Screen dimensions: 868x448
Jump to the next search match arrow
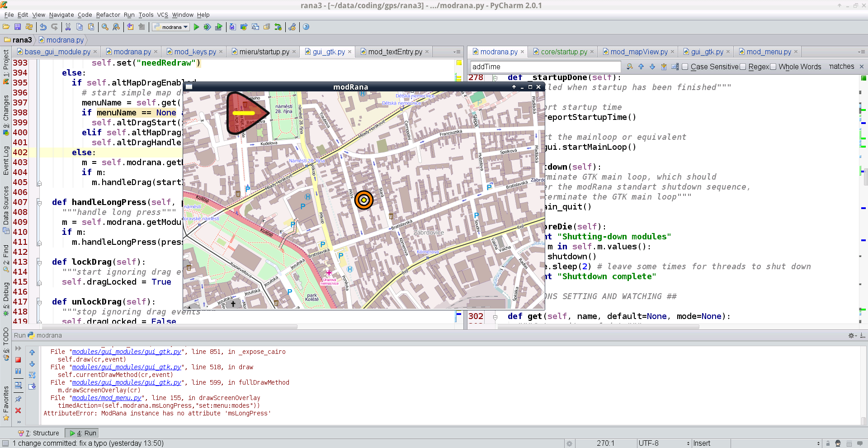(652, 67)
